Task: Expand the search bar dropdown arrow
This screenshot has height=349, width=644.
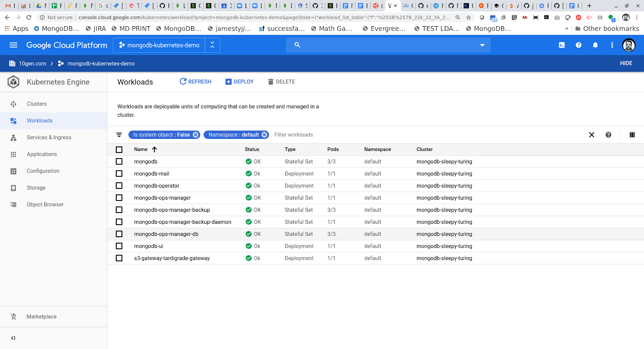Action: click(x=482, y=45)
